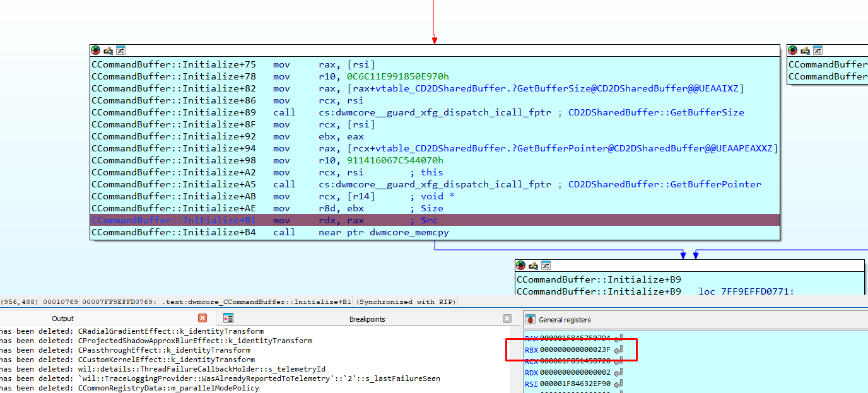Viewport: 868px width, 393px height.
Task: Select the 'mov rax, [rsi]' instruction line
Action: [435, 64]
